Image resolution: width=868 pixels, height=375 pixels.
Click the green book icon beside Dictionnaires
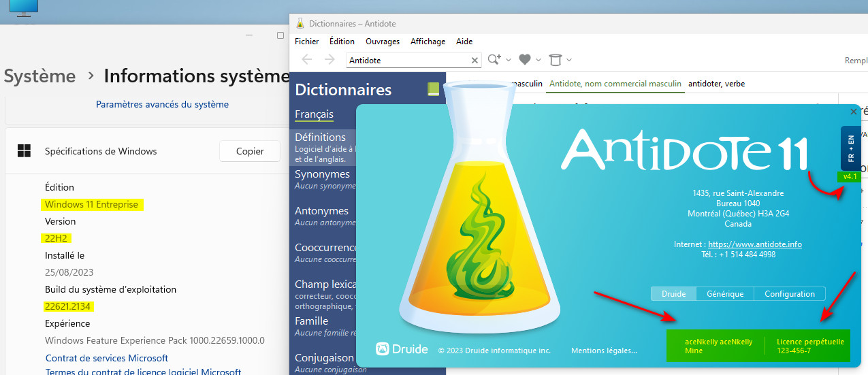(433, 89)
